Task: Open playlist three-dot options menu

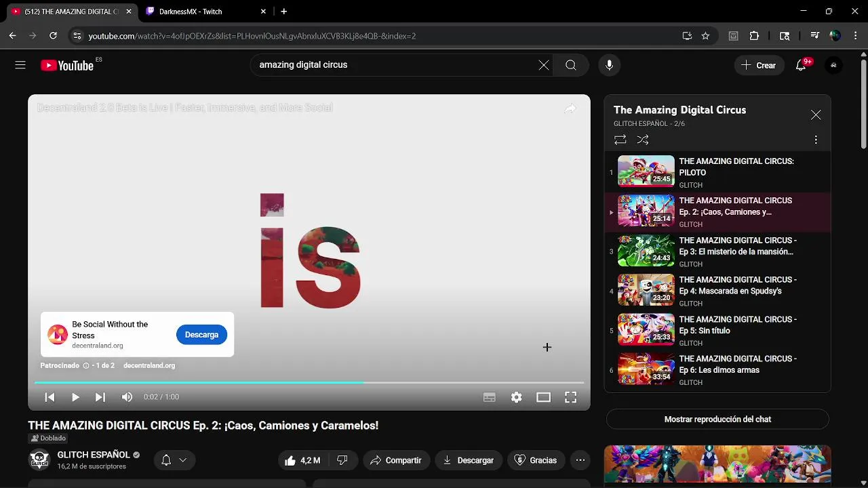Action: click(x=816, y=140)
